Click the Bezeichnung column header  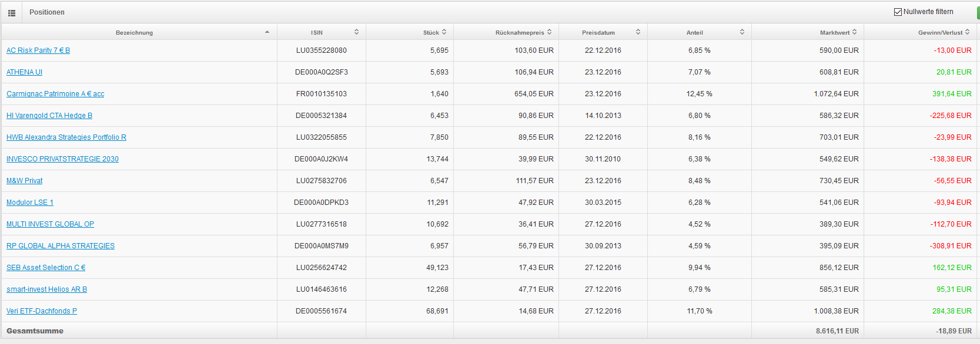click(x=134, y=33)
